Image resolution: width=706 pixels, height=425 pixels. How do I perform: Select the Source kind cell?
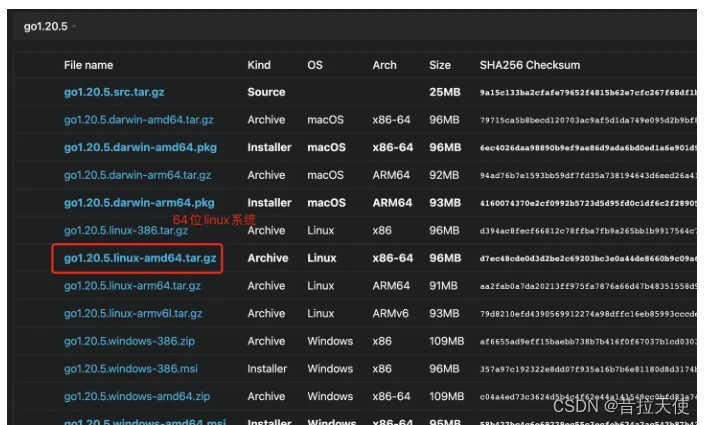point(266,92)
